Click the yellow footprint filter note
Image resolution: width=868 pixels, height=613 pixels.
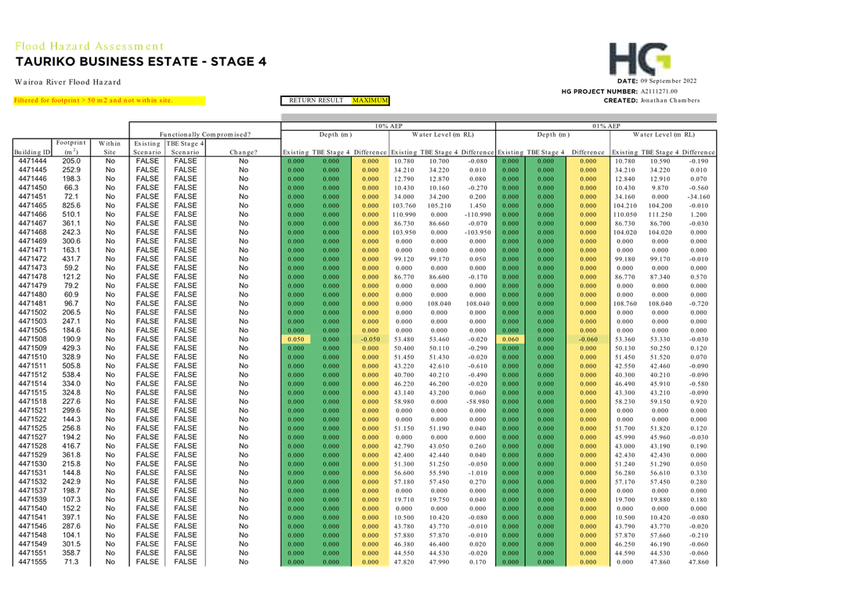109,100
